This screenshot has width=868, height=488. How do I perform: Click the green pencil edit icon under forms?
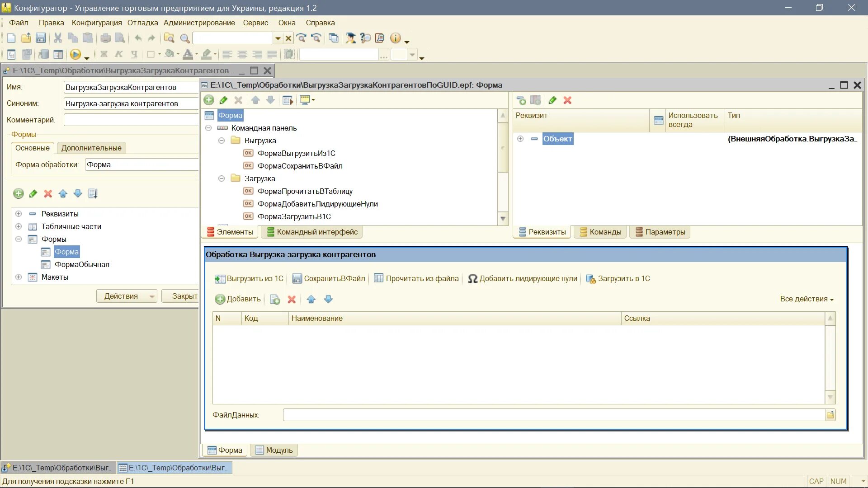pyautogui.click(x=33, y=194)
